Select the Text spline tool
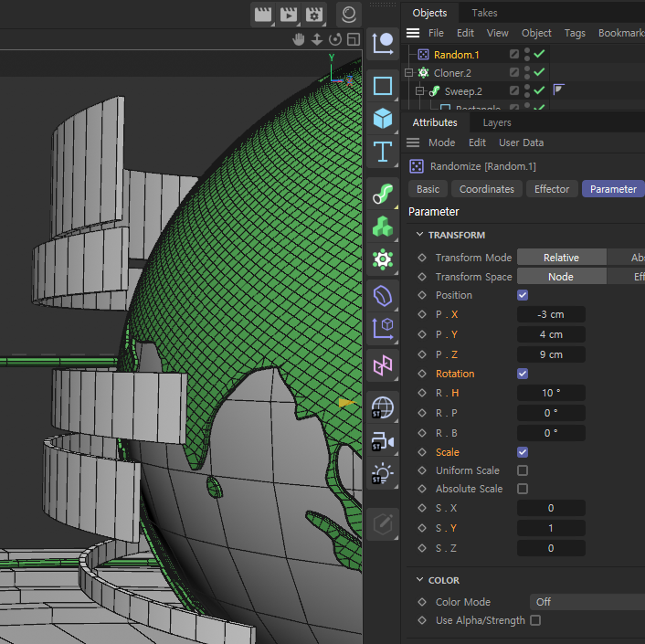Image resolution: width=645 pixels, height=644 pixels. (x=383, y=152)
